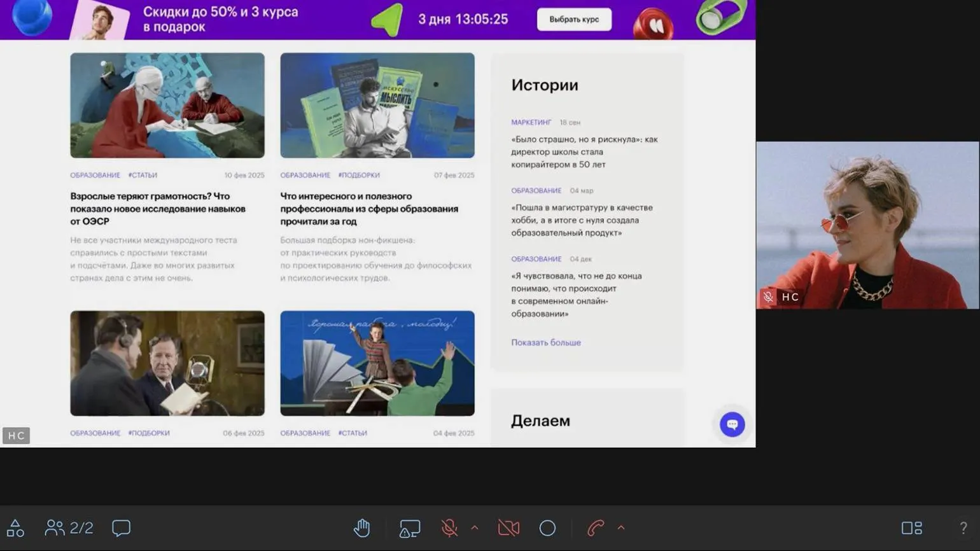Open the blue chat widget bubble
Image resolution: width=980 pixels, height=551 pixels.
coord(732,424)
